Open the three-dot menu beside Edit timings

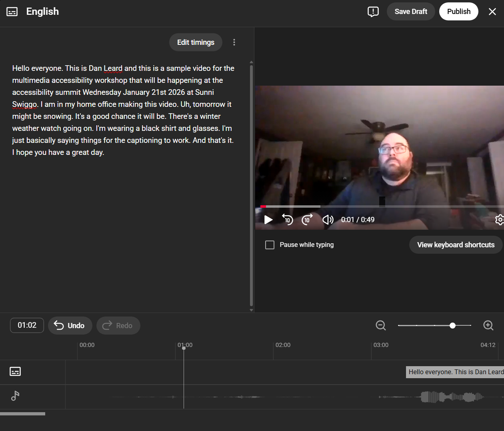[234, 42]
